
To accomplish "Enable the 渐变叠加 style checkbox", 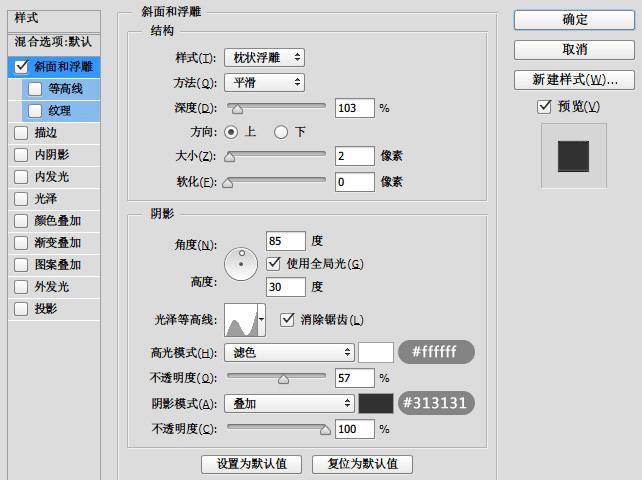I will click(x=21, y=243).
